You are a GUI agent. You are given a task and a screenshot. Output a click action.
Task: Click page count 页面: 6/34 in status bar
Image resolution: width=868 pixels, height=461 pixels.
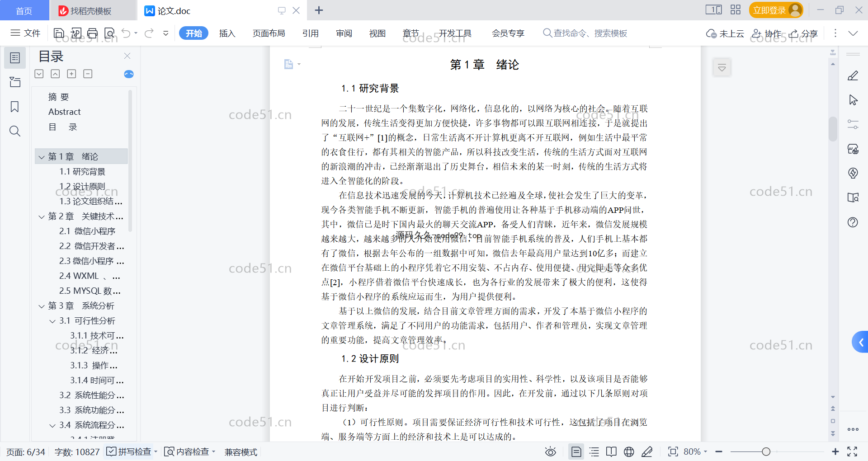pyautogui.click(x=26, y=452)
